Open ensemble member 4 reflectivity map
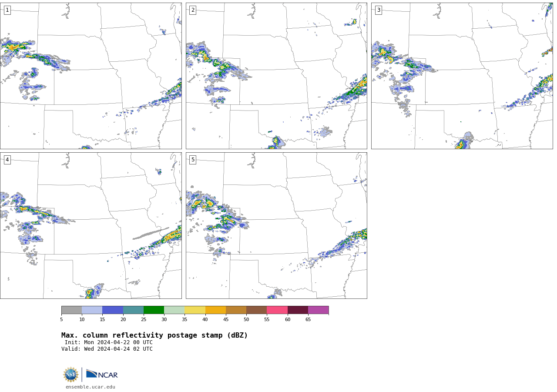Viewport: 557px width, 392px height. pos(91,225)
